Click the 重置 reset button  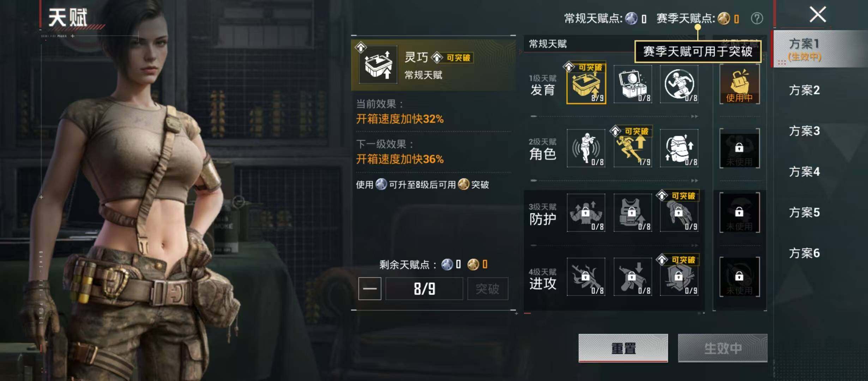(623, 348)
